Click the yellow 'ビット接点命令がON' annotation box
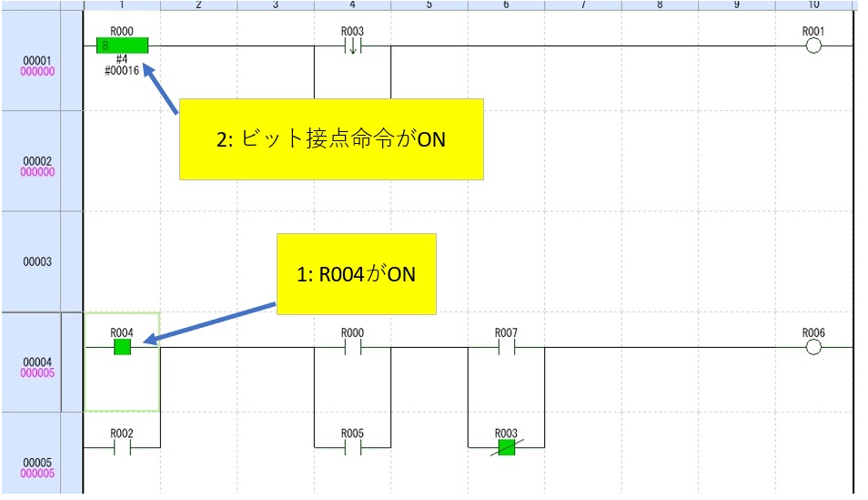Viewport: 868px width, 500px height. (x=330, y=139)
